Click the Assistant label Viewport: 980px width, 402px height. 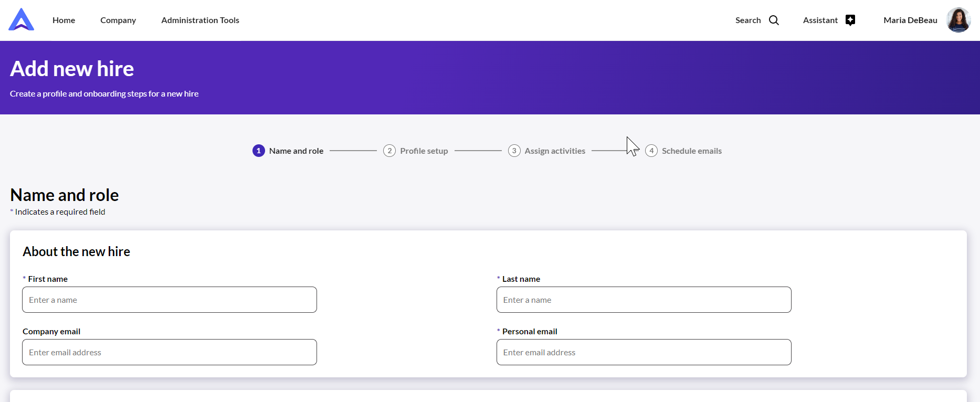click(x=820, y=20)
